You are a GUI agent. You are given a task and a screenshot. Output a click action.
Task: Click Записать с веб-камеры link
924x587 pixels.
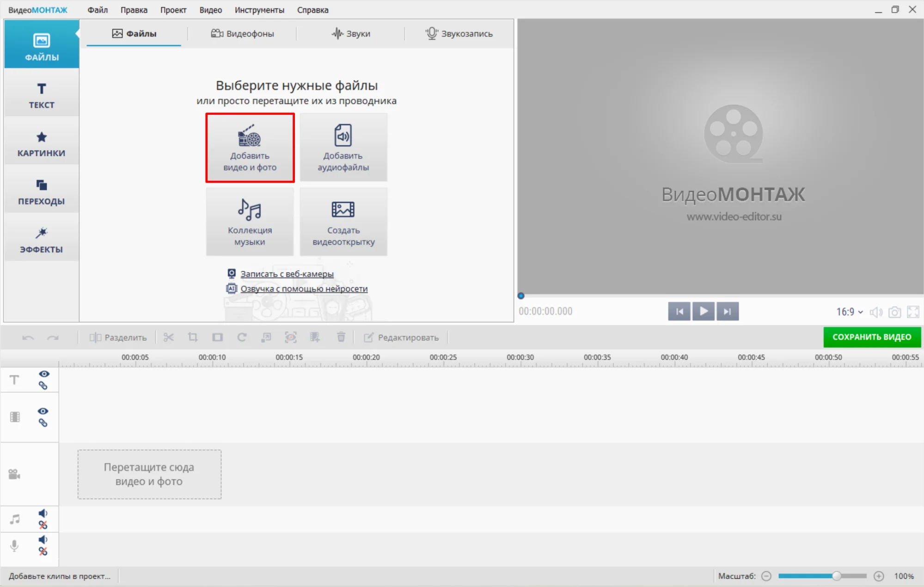(x=287, y=274)
